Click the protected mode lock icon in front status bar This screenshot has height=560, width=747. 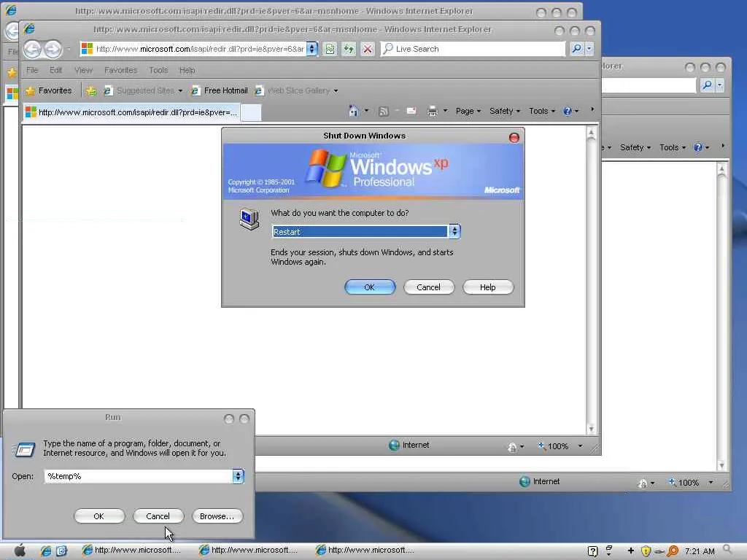click(x=512, y=447)
